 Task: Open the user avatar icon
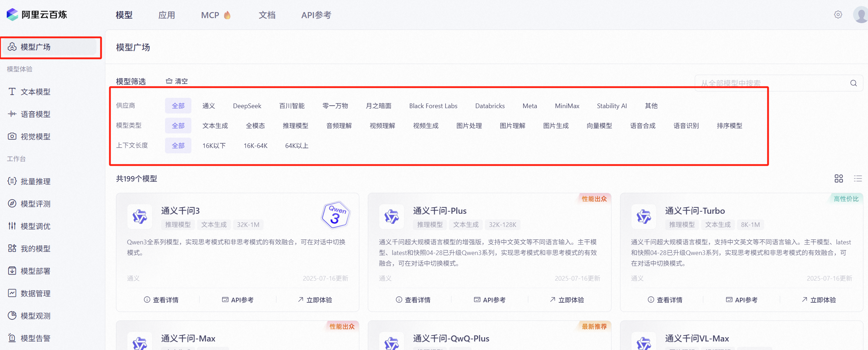(x=861, y=15)
